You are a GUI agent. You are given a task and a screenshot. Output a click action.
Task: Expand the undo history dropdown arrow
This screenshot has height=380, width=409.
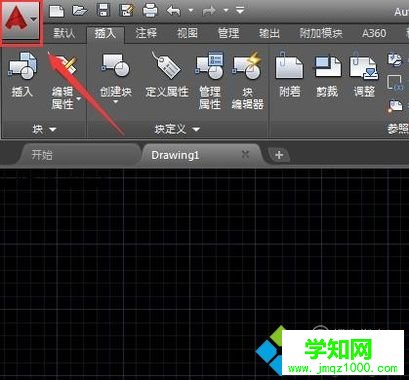coord(191,11)
